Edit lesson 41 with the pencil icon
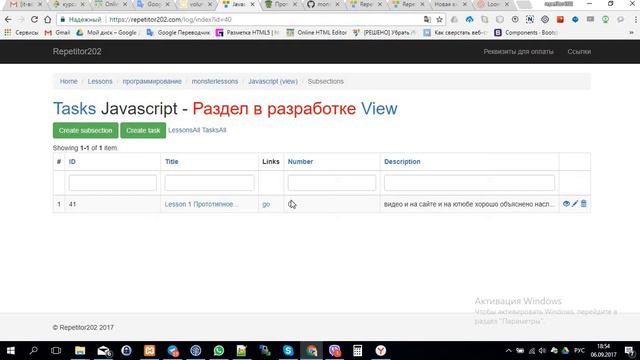The width and height of the screenshot is (640, 360). pos(575,204)
